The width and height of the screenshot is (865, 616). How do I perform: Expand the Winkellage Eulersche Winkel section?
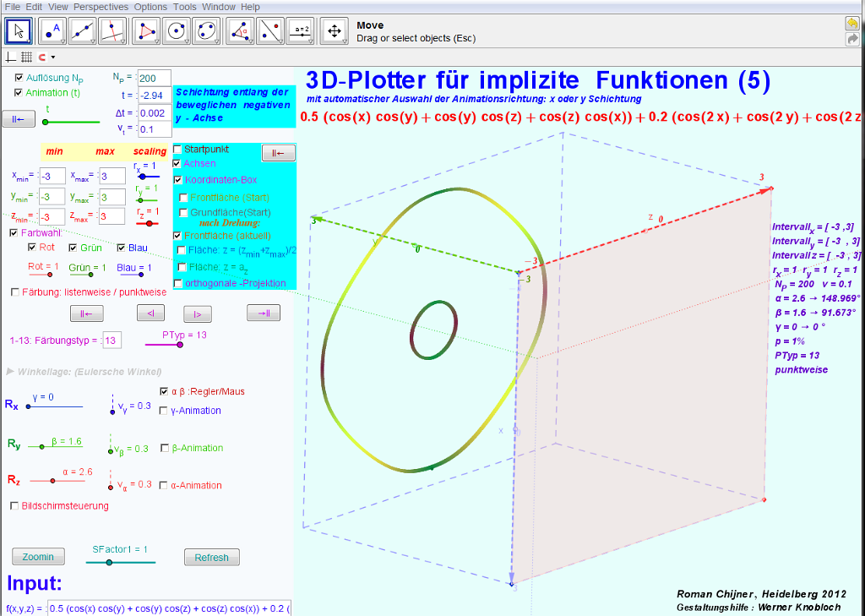coord(10,371)
